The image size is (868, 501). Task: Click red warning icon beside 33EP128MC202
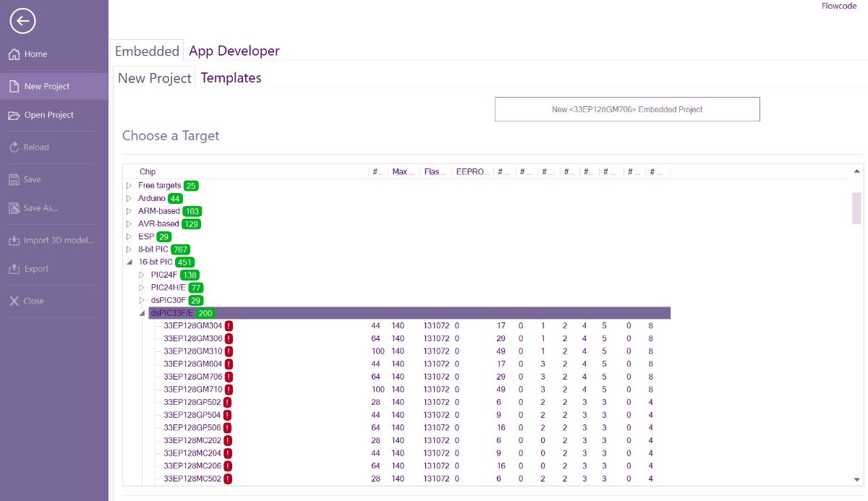(228, 440)
